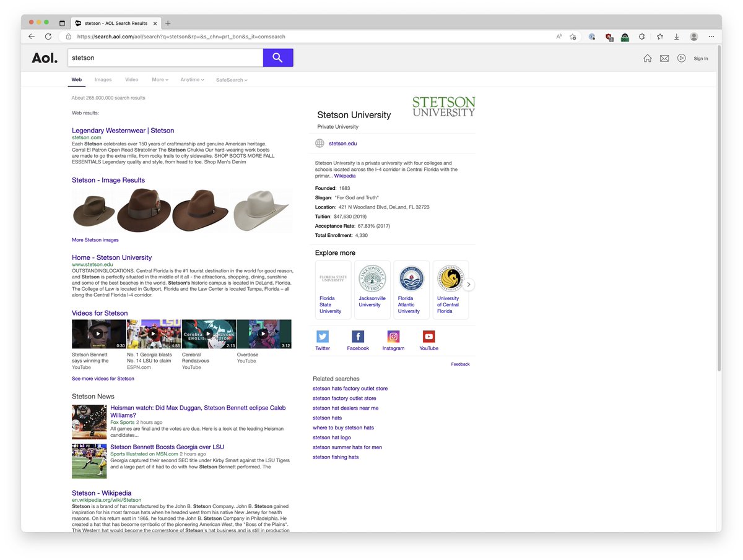
Task: Open the University of Central Florida card
Action: click(450, 290)
